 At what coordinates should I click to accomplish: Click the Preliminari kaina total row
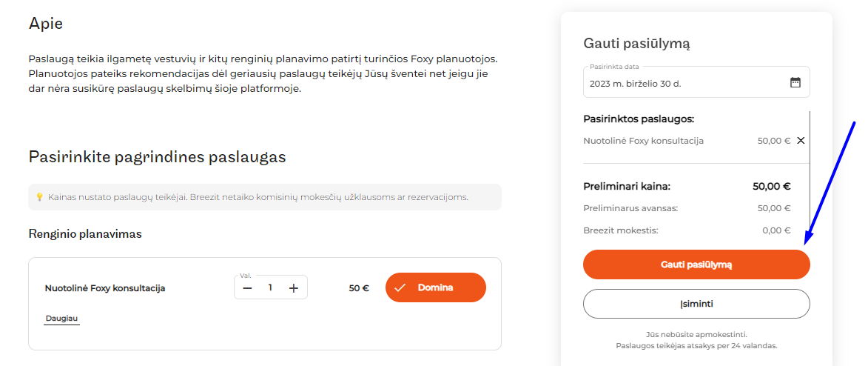pyautogui.click(x=687, y=186)
